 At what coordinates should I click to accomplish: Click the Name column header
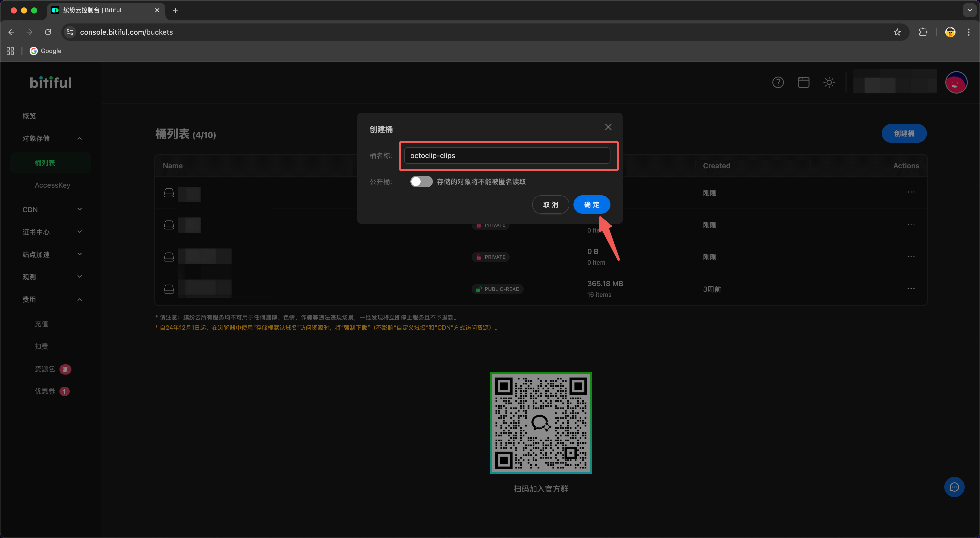click(172, 166)
